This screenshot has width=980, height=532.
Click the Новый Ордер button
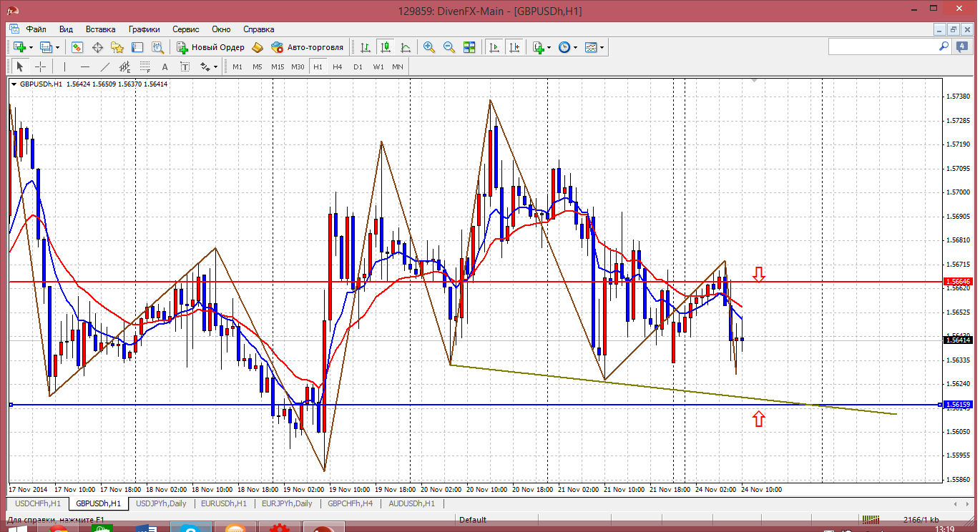click(x=211, y=47)
